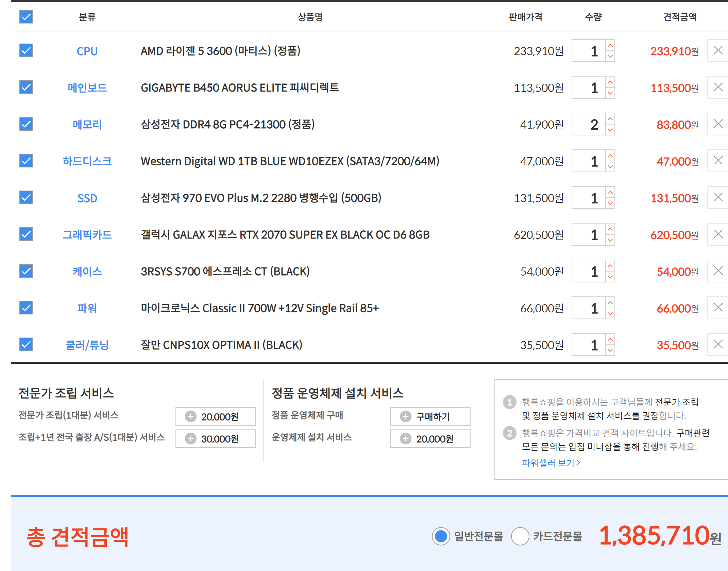This screenshot has width=728, height=571.
Task: Increase 케이스 quantity with the up arrow
Action: (x=610, y=266)
